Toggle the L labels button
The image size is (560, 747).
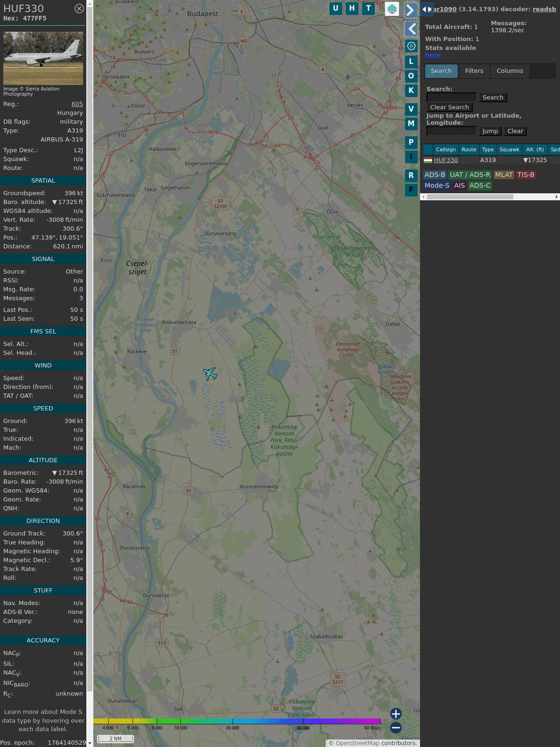[x=411, y=61]
